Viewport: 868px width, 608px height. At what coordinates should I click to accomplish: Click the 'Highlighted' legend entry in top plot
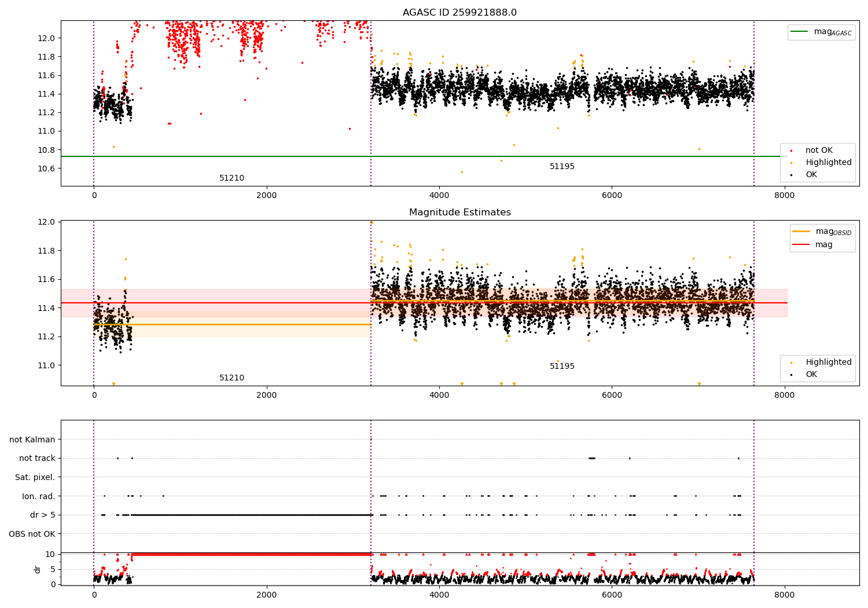coord(828,163)
